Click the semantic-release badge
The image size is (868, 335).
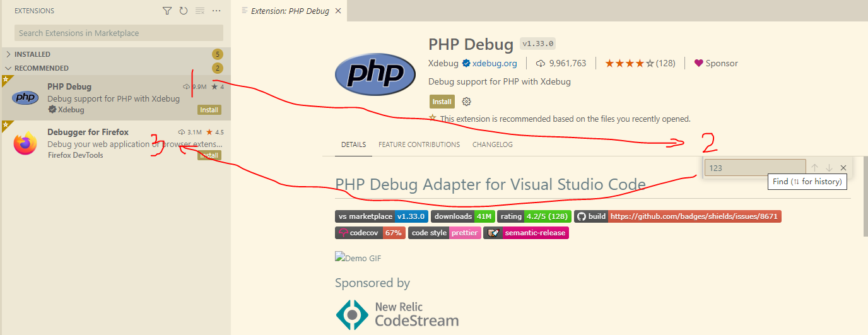(526, 233)
